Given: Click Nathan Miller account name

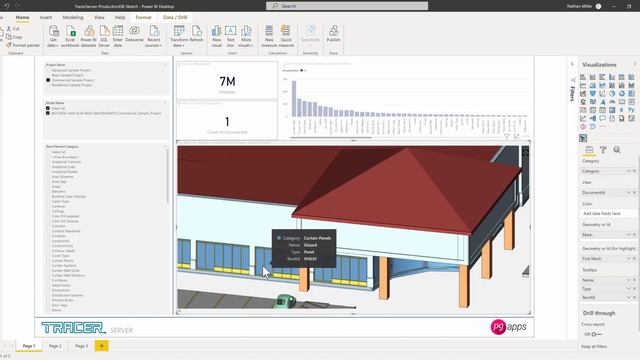Looking at the screenshot, I should coord(579,6).
